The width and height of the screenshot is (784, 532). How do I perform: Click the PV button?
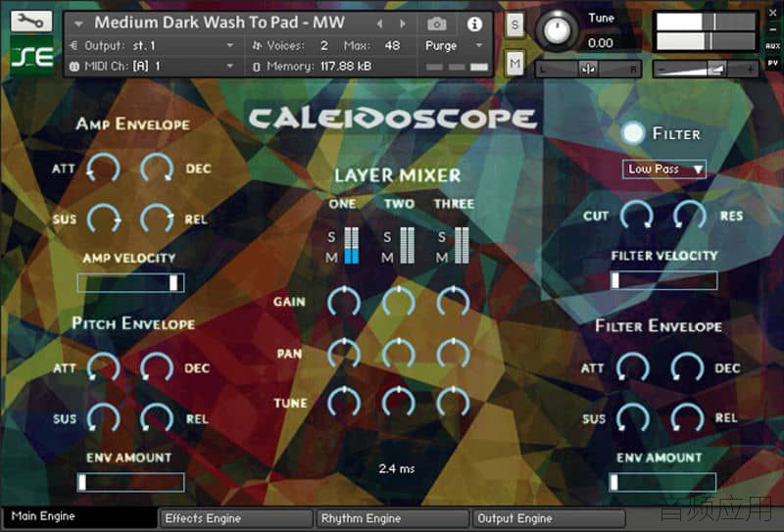772,63
